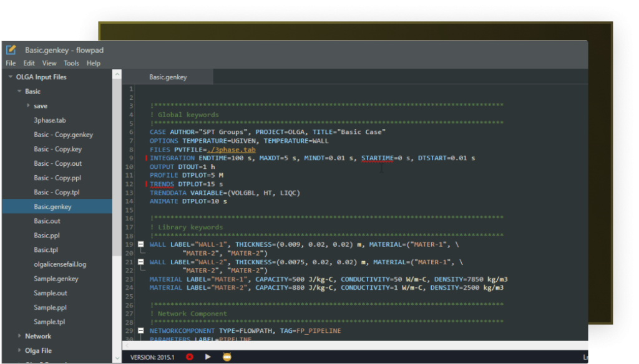Click the red error marker on line 12
This screenshot has width=639, height=364.
[147, 184]
